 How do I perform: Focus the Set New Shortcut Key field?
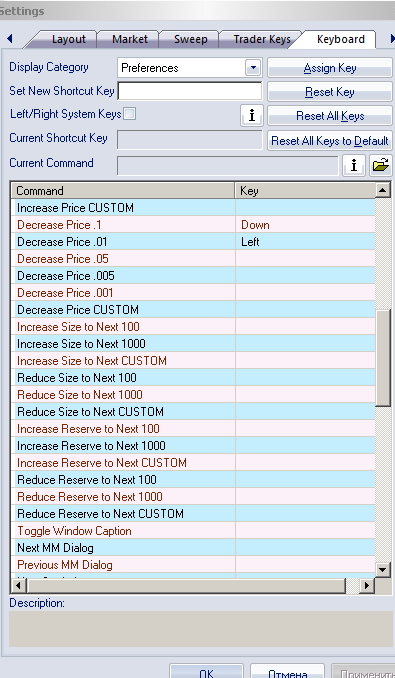pyautogui.click(x=190, y=91)
